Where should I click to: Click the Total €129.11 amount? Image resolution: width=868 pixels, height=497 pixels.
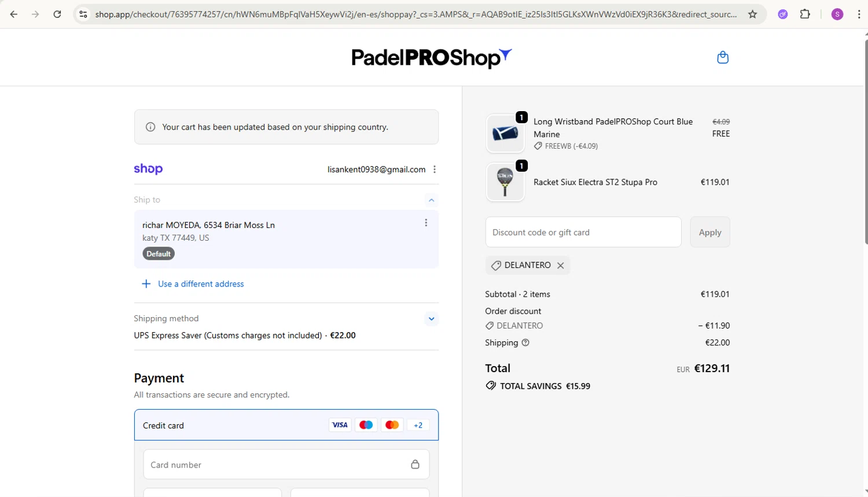coord(712,369)
